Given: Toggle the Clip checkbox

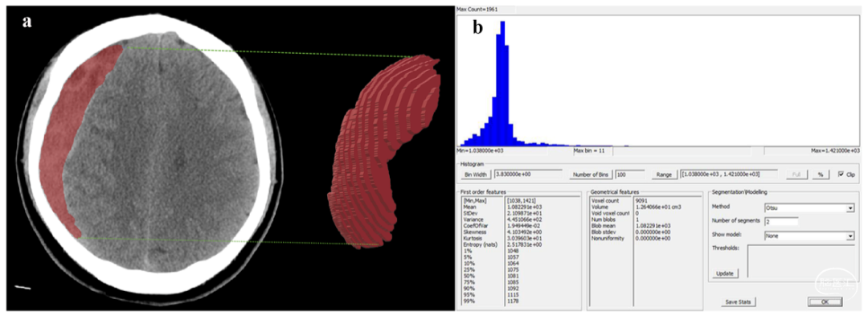Looking at the screenshot, I should [841, 174].
